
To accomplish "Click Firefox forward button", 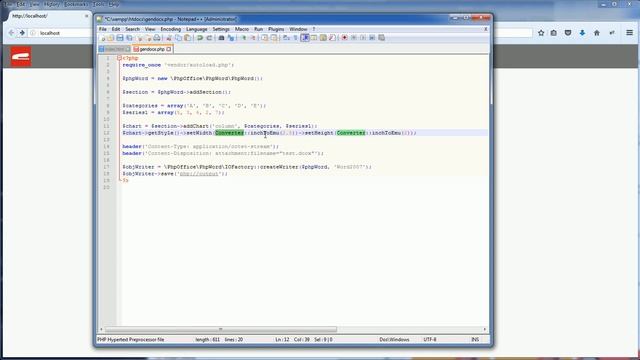I will [22, 33].
